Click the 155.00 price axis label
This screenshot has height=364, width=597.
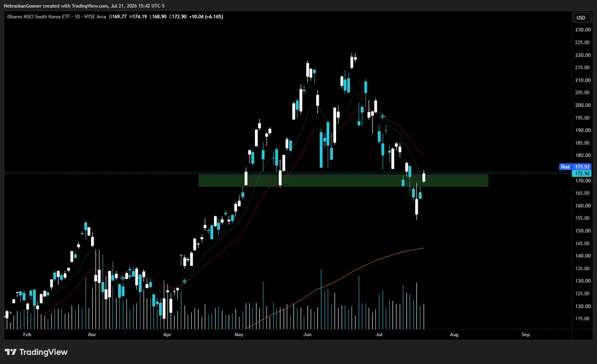click(583, 218)
